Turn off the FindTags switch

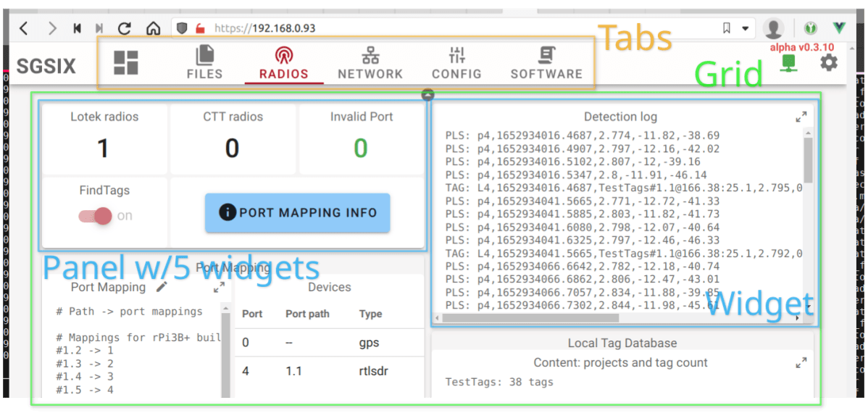click(x=96, y=216)
